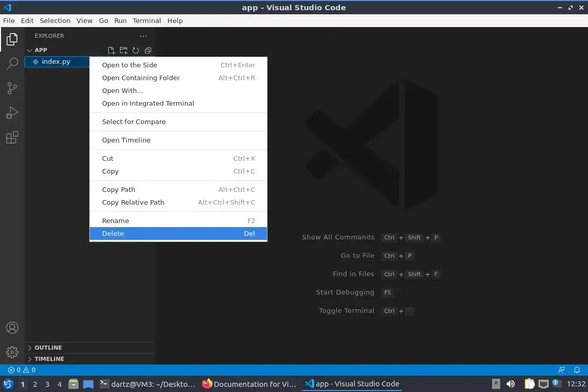Click removable media eject tray icon
The width and height of the screenshot is (588, 392).
496,384
